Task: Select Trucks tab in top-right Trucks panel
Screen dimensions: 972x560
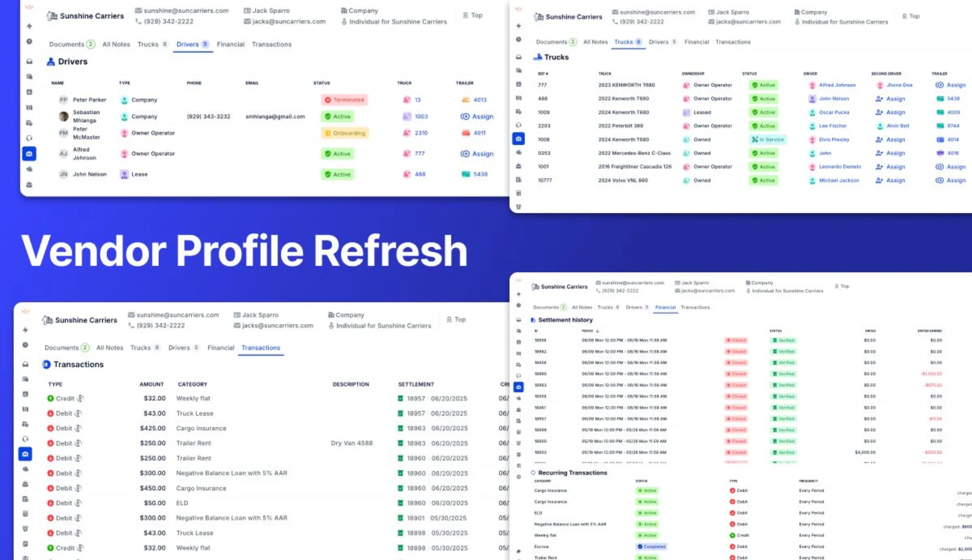Action: pyautogui.click(x=628, y=42)
